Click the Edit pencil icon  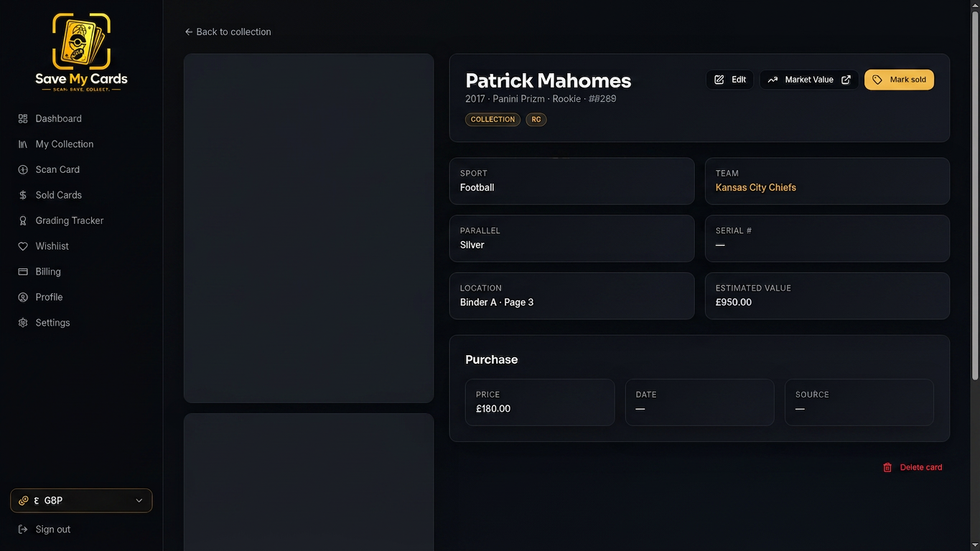click(719, 80)
